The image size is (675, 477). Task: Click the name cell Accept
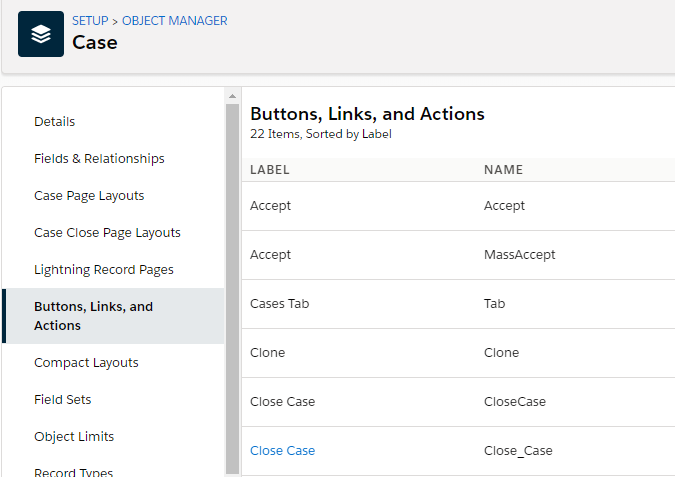[504, 206]
